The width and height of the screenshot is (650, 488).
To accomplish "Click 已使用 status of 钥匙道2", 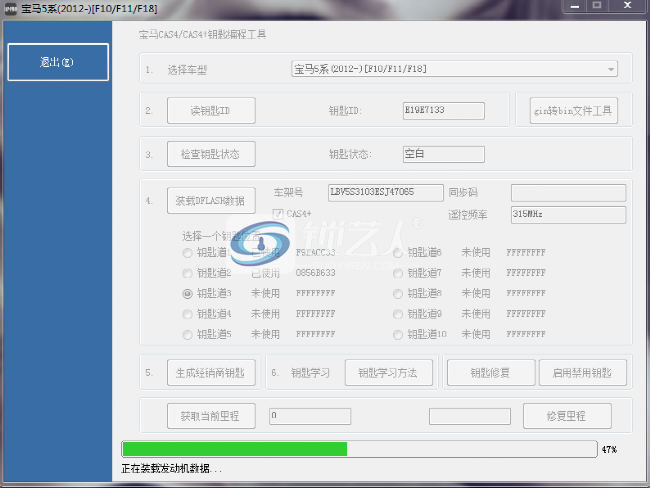I will coord(266,273).
